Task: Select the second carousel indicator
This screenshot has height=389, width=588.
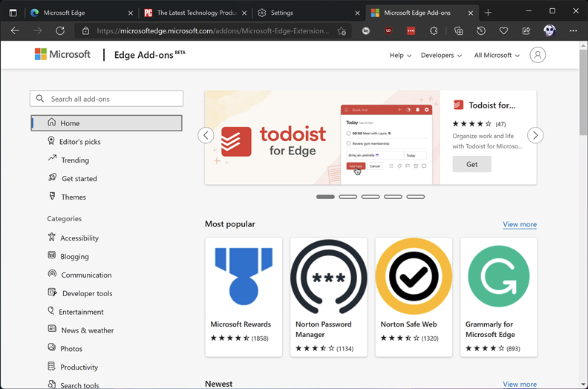Action: 348,197
